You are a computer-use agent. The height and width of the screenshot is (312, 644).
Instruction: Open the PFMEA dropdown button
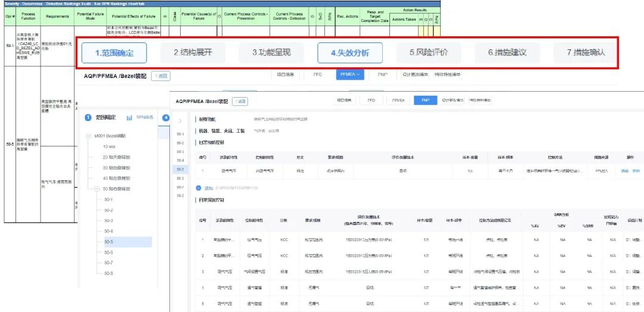click(350, 74)
